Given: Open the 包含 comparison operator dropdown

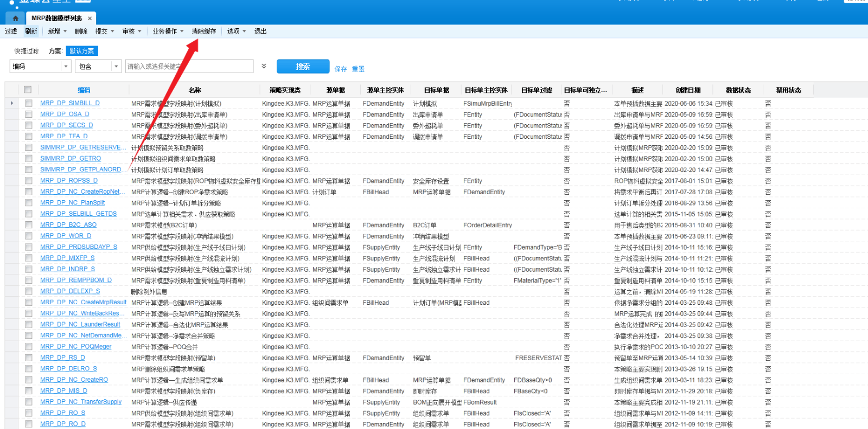Looking at the screenshot, I should pos(116,66).
